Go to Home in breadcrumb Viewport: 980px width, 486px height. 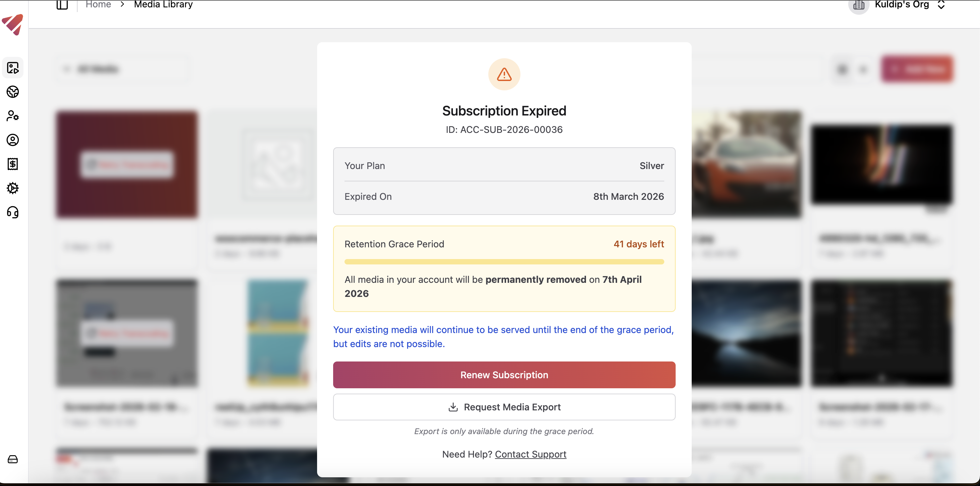pyautogui.click(x=98, y=5)
